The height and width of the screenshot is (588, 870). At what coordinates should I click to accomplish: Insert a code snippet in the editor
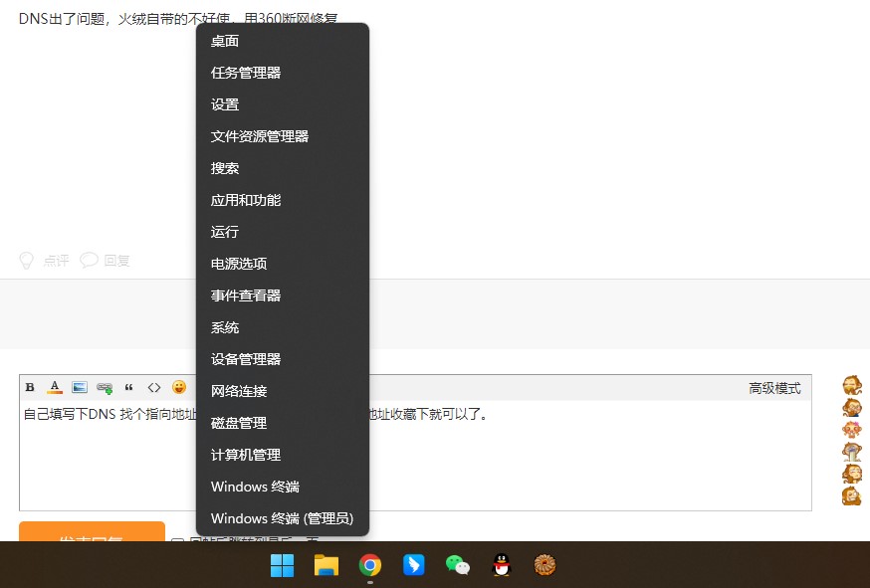[154, 387]
